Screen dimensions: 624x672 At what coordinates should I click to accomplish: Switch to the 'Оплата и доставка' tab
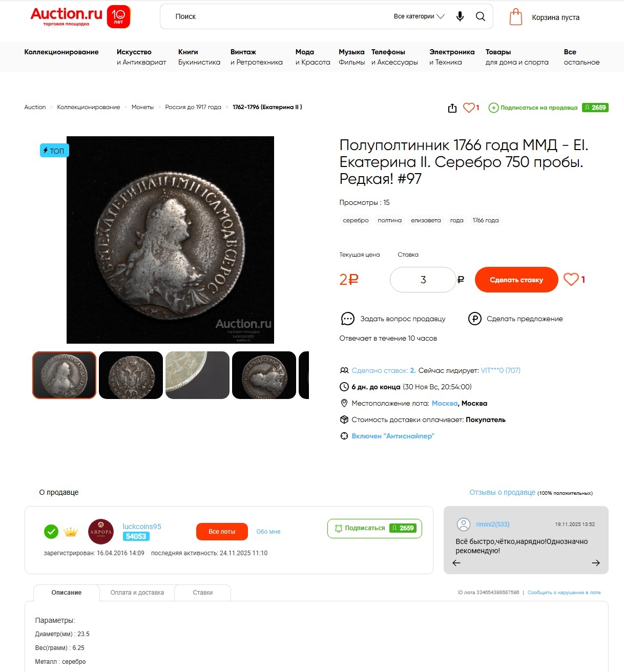137,593
